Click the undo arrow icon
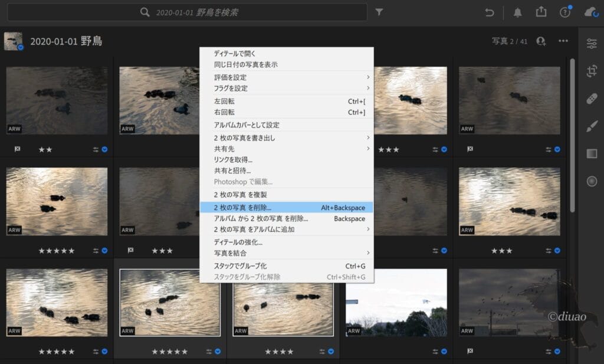 point(489,13)
